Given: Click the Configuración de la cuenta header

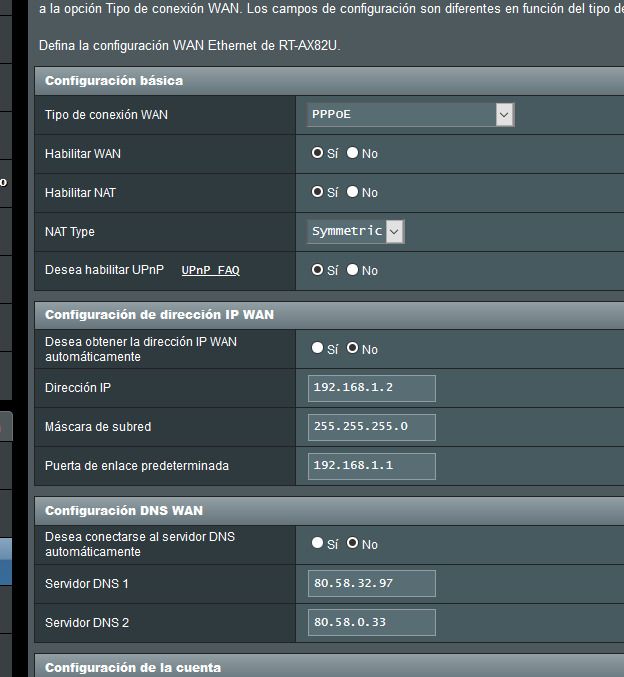Looking at the screenshot, I should pos(133,667).
